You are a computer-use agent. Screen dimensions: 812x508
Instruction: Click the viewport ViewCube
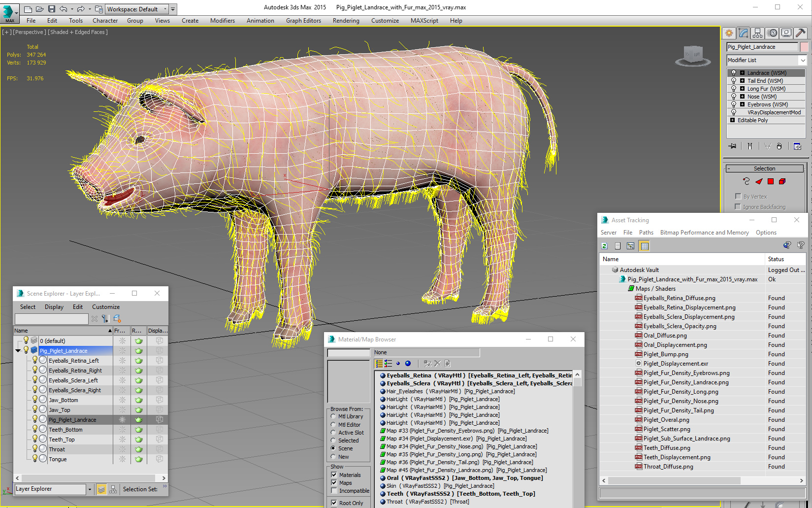point(693,55)
